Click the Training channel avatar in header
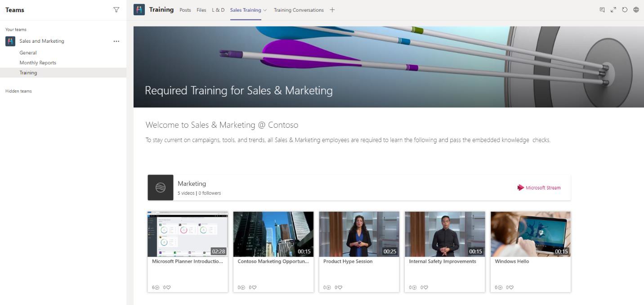 (139, 9)
